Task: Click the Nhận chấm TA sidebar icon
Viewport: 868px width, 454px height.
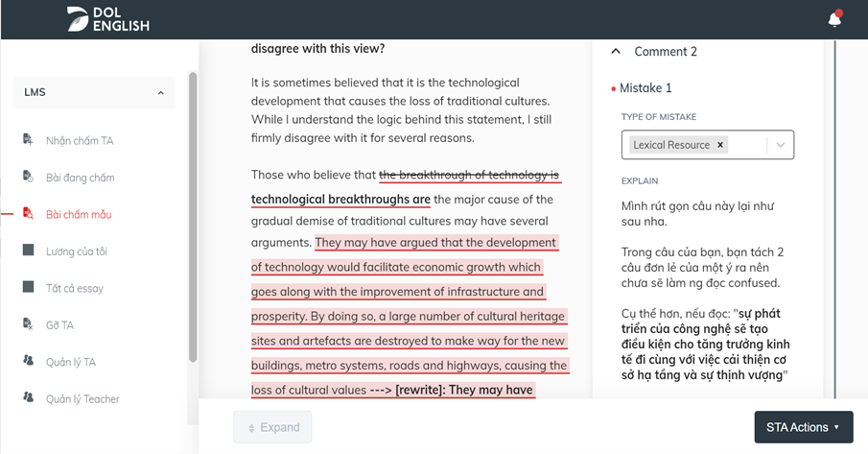Action: [28, 140]
